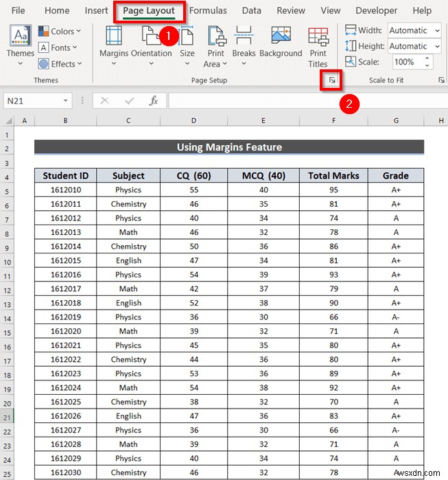Click Grade A- for student 1612019

point(396,317)
